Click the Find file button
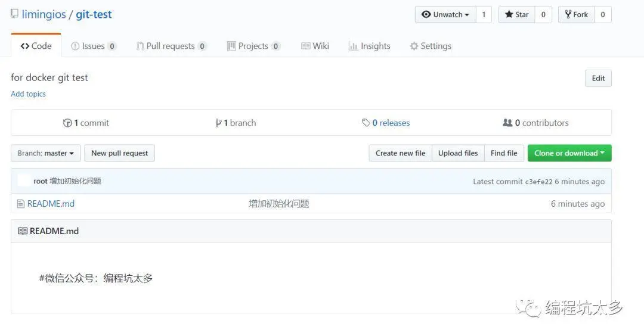 pos(504,153)
